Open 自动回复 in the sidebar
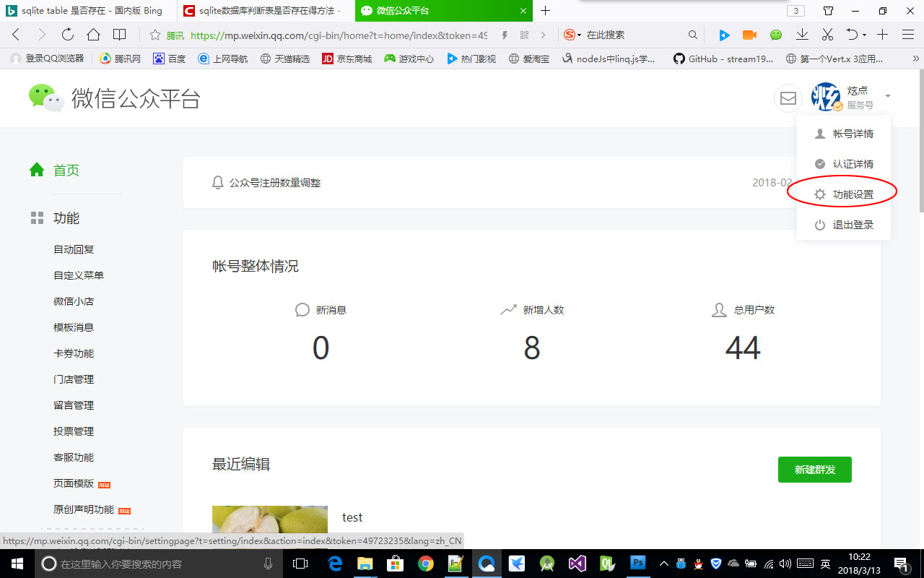The image size is (924, 578). [x=74, y=249]
